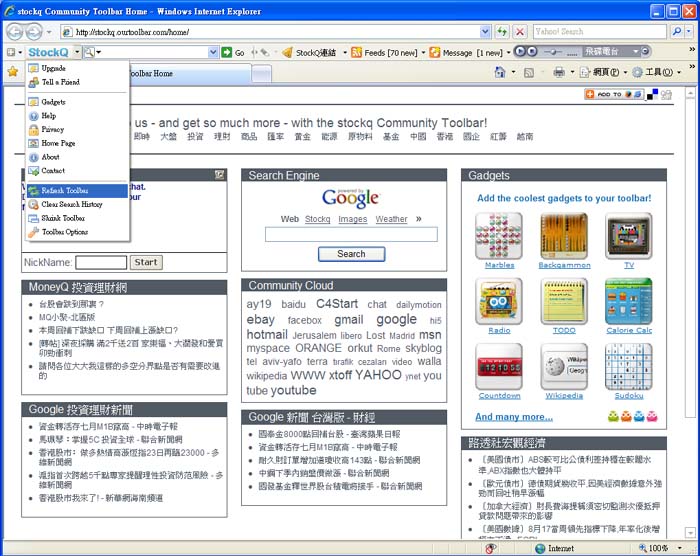Click the new blank tab button
Viewport: 700px width, 556px height.
pyautogui.click(x=261, y=74)
